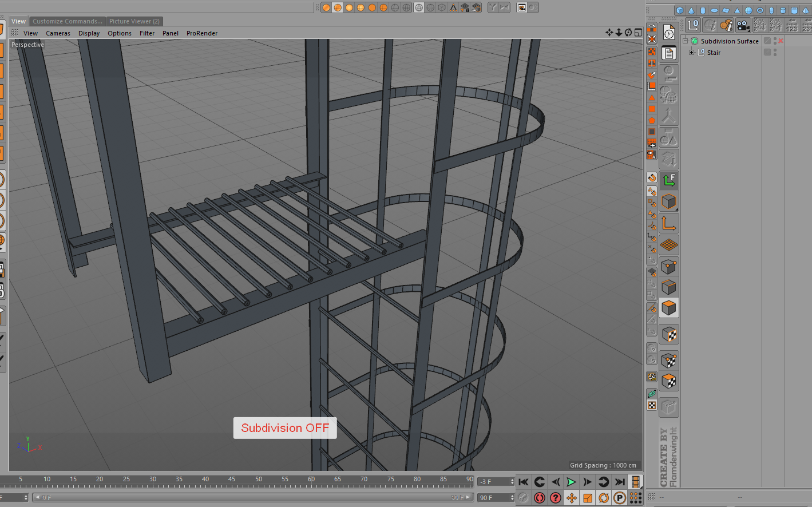This screenshot has height=507, width=812.
Task: Select the Box display icon in top toolbar
Action: [x=442, y=7]
